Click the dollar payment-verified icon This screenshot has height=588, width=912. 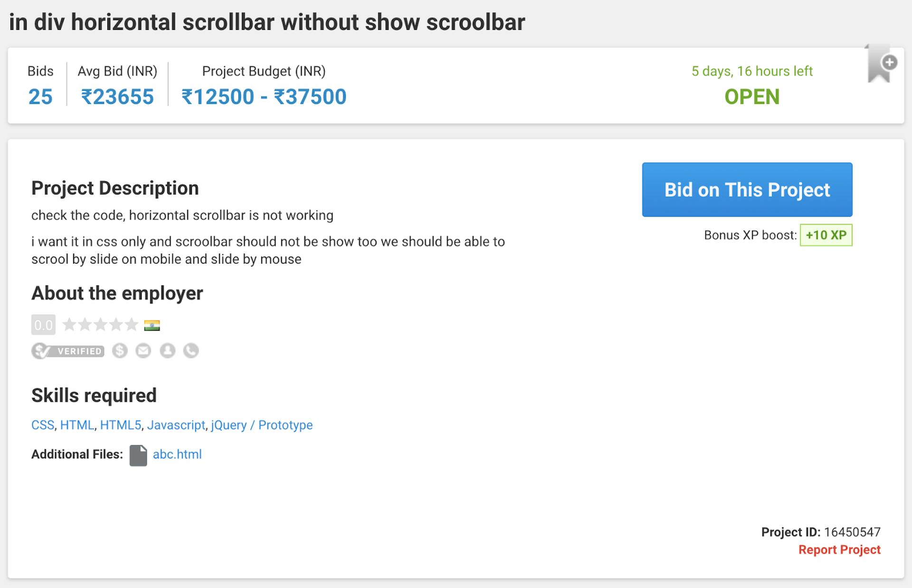click(x=120, y=351)
